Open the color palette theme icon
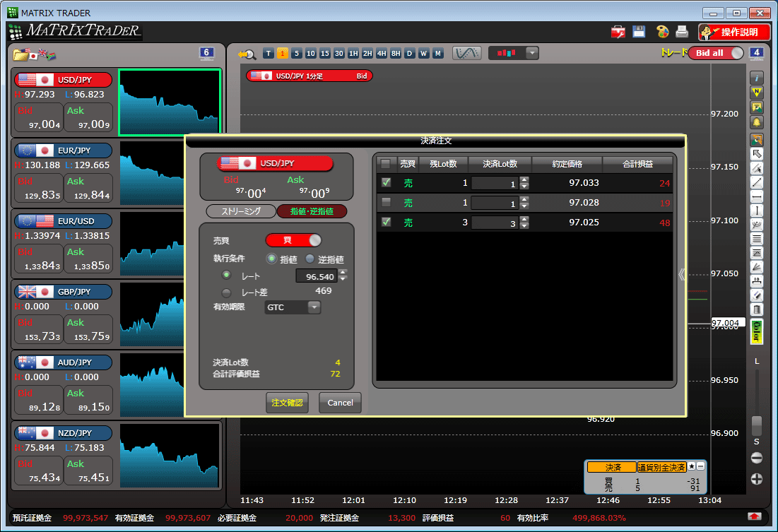 (662, 32)
